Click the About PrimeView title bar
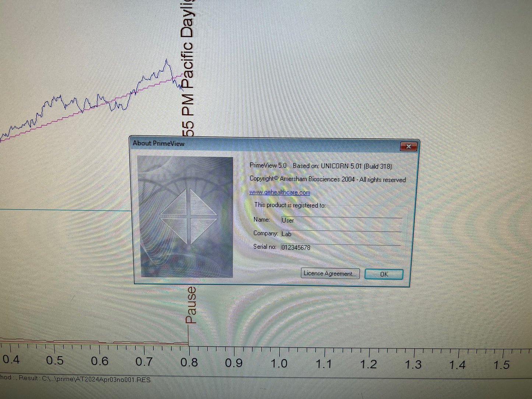 pos(258,144)
